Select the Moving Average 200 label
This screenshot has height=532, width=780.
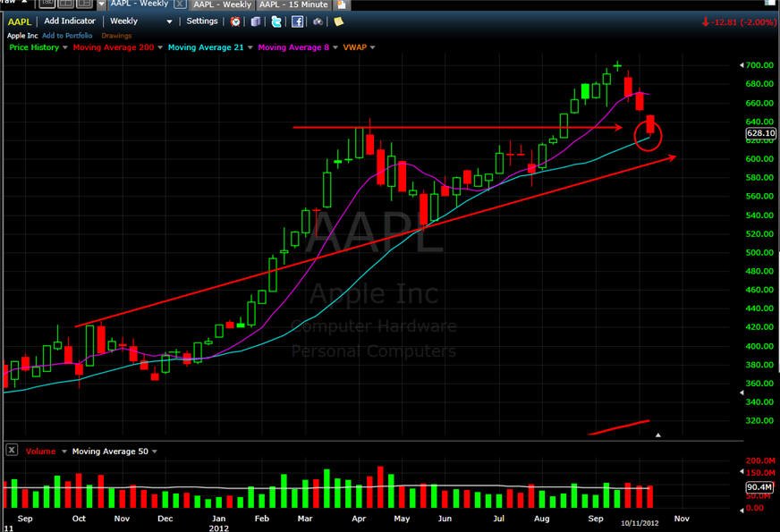pyautogui.click(x=114, y=47)
